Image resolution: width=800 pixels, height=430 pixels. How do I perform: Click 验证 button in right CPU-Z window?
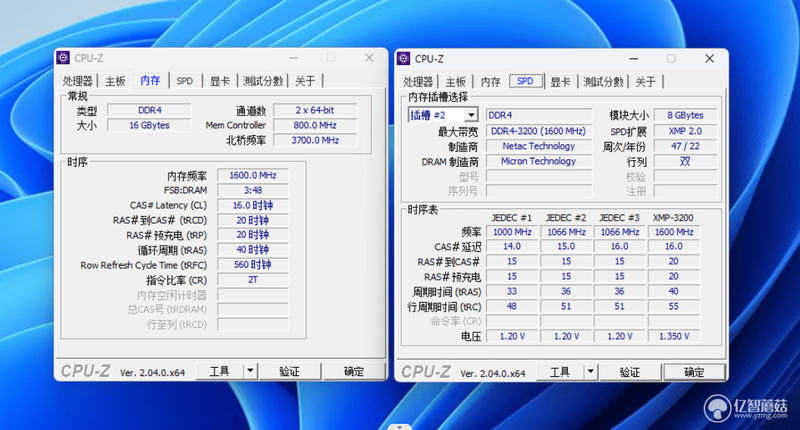coord(630,372)
